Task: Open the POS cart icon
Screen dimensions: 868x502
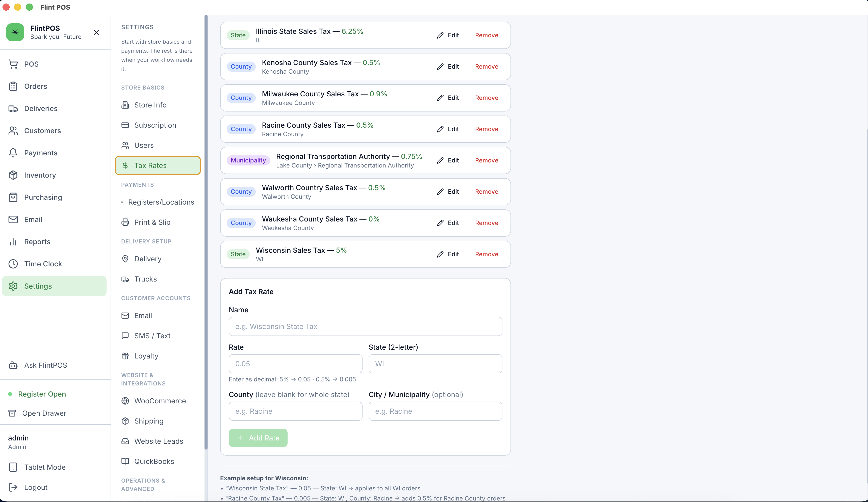Action: click(13, 64)
